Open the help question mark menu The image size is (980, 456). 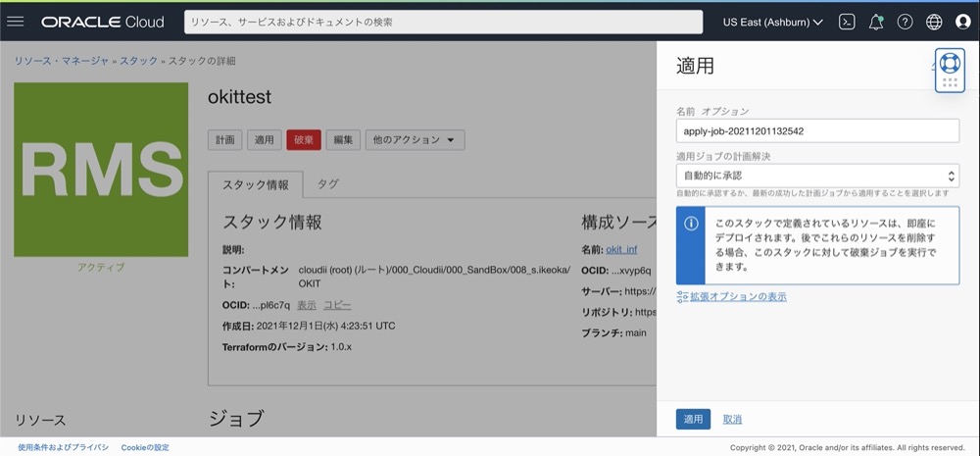click(x=905, y=22)
